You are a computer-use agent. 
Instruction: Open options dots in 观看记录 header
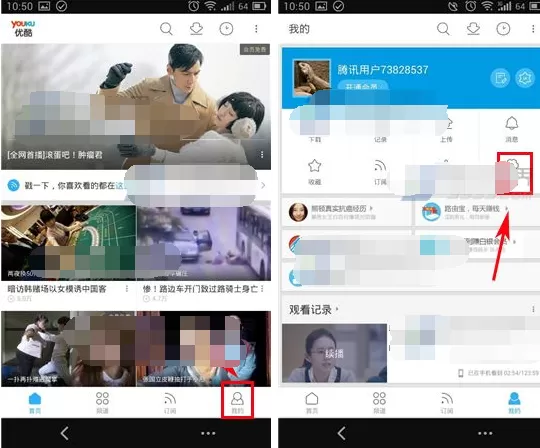[533, 310]
